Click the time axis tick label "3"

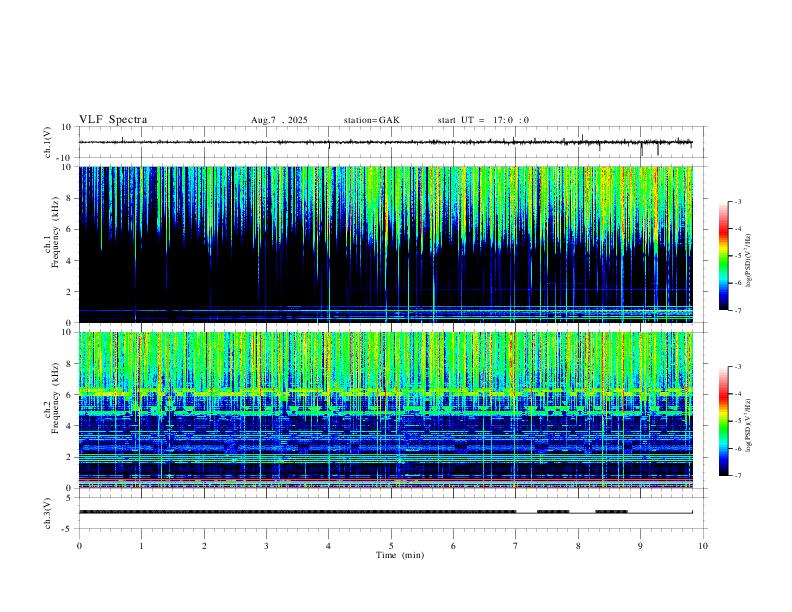pyautogui.click(x=266, y=546)
